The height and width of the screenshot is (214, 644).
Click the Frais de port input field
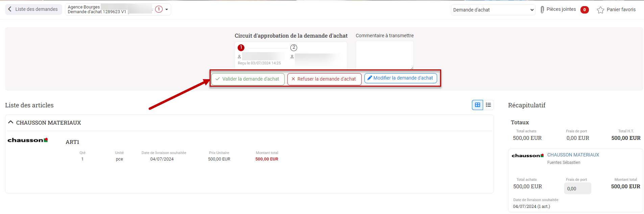[577, 189]
